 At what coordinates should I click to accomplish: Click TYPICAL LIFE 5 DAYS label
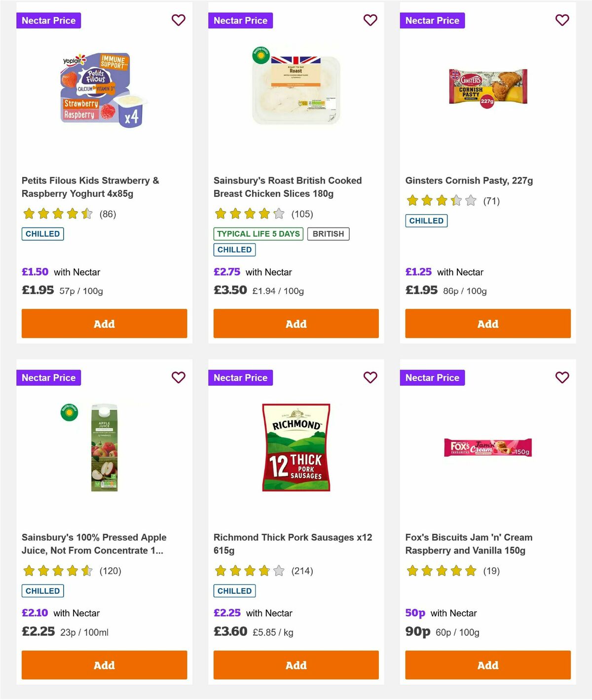259,233
